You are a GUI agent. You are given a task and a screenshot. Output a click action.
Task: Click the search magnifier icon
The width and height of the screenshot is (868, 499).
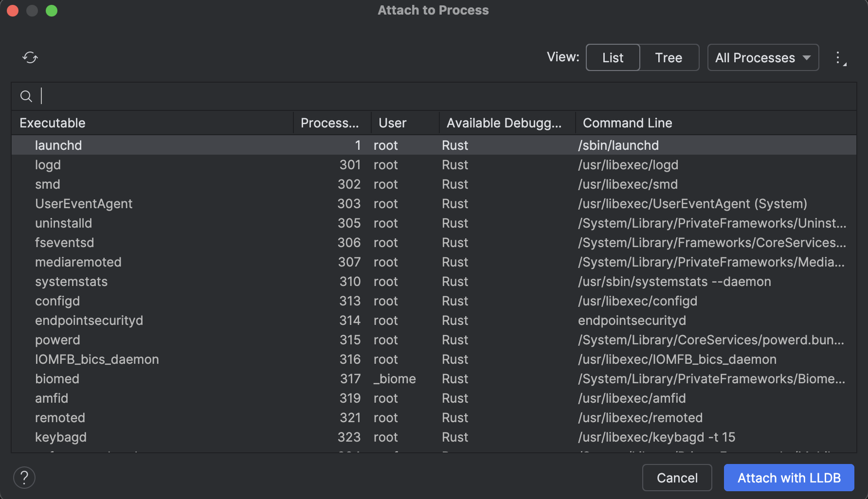coord(26,96)
